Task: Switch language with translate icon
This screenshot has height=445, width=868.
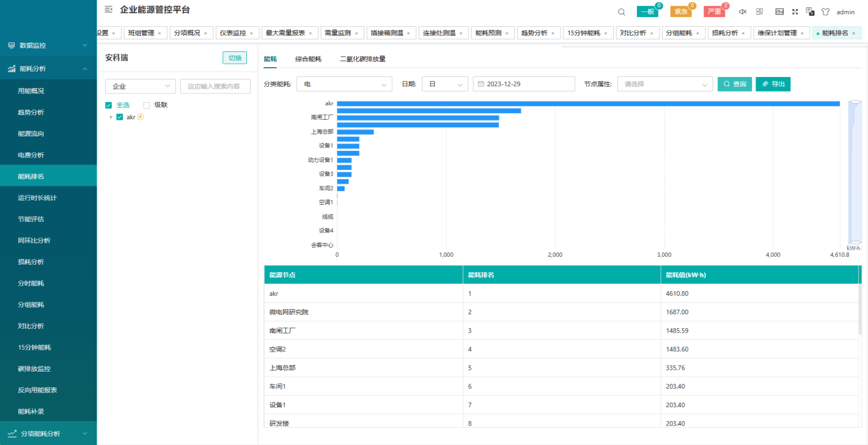Action: click(810, 12)
